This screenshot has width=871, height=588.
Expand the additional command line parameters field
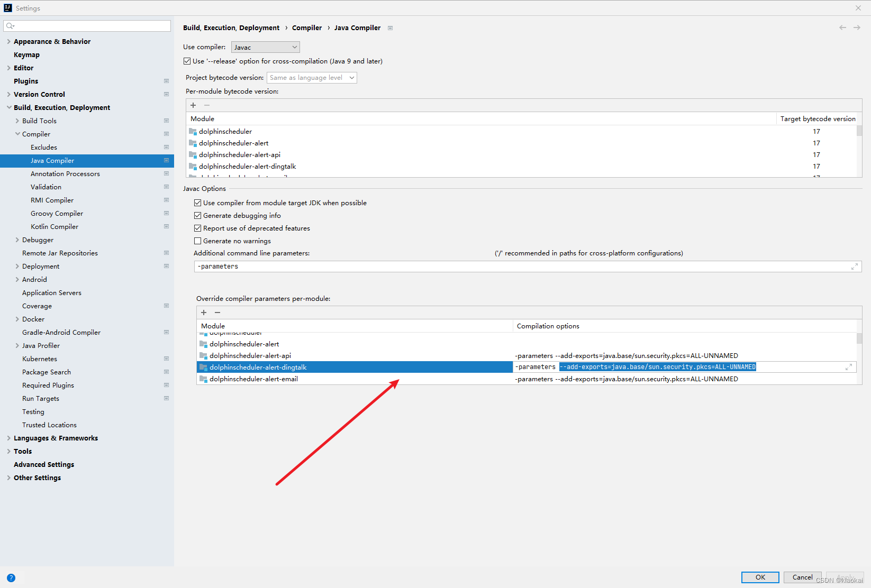pyautogui.click(x=854, y=267)
